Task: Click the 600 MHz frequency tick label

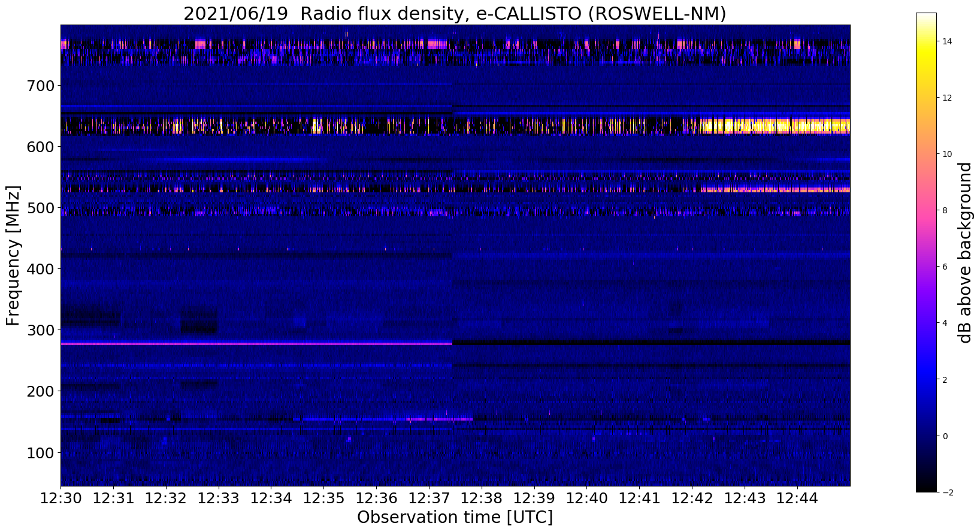Action: pyautogui.click(x=41, y=147)
